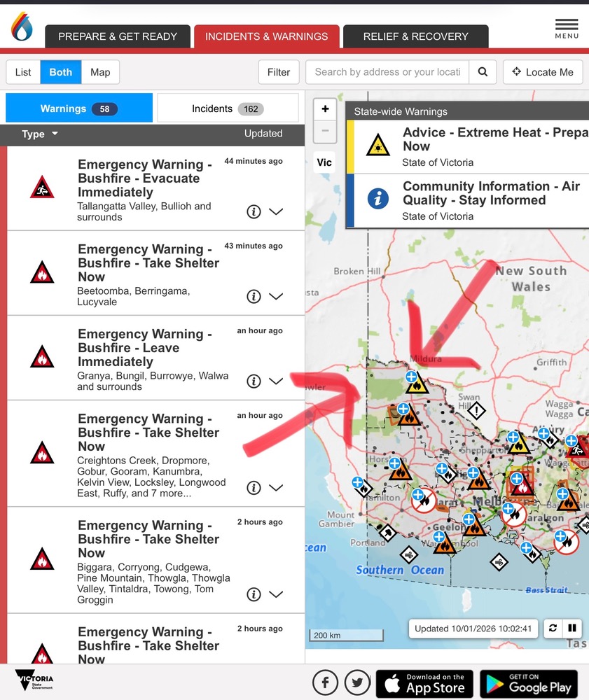589x700 pixels.
Task: Switch to Map only view
Action: pyautogui.click(x=100, y=72)
